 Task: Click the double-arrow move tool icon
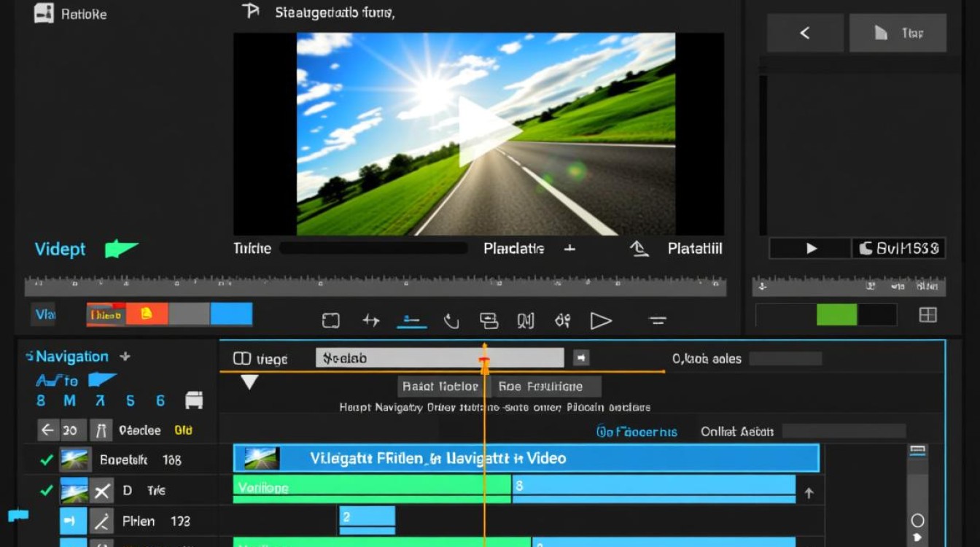[371, 320]
